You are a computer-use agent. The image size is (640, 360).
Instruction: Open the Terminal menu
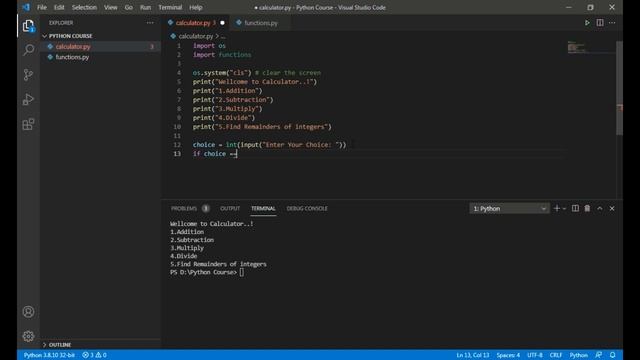pos(170,7)
